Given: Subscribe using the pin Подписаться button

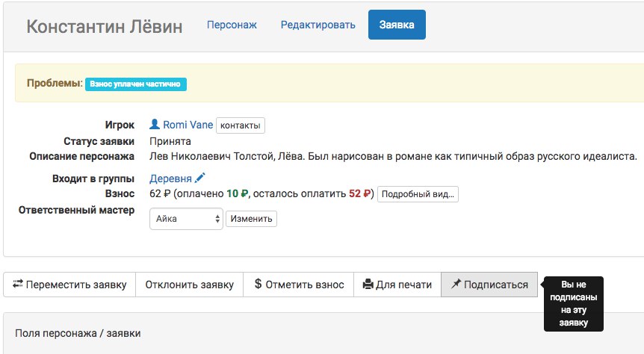Looking at the screenshot, I should 489,285.
